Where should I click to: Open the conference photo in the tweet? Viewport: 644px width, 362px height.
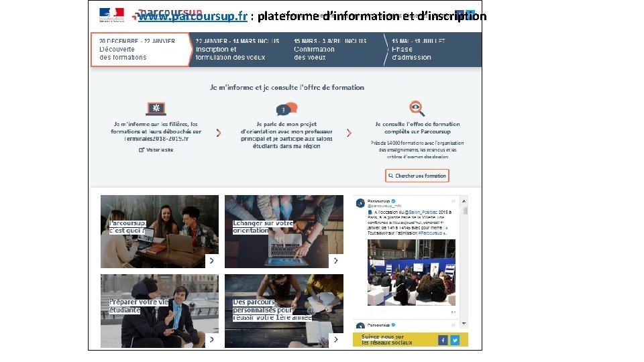pyautogui.click(x=411, y=272)
